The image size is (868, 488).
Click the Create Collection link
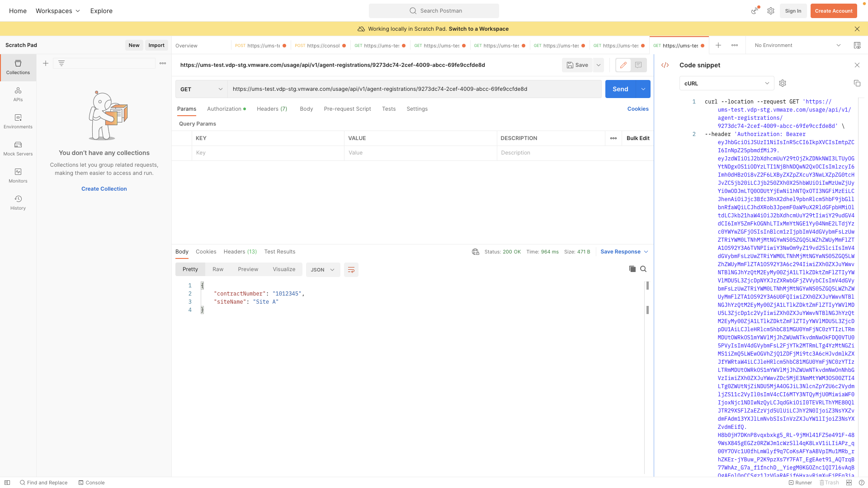[104, 189]
